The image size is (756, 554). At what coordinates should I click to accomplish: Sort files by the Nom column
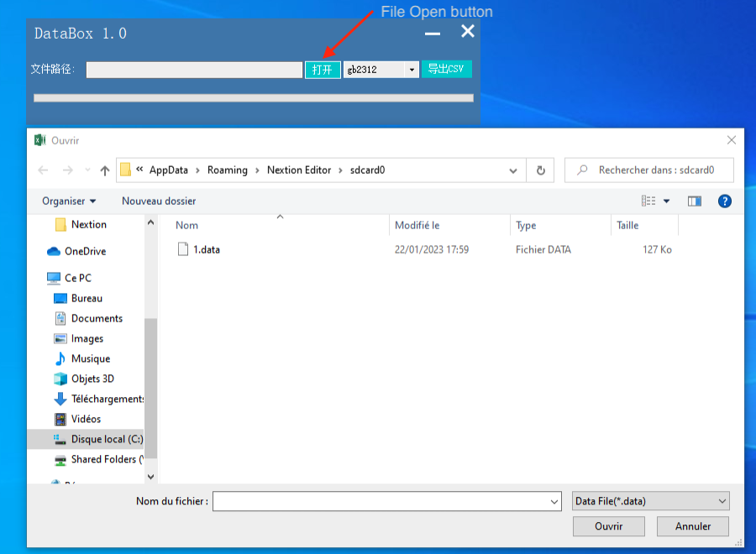pyautogui.click(x=186, y=226)
